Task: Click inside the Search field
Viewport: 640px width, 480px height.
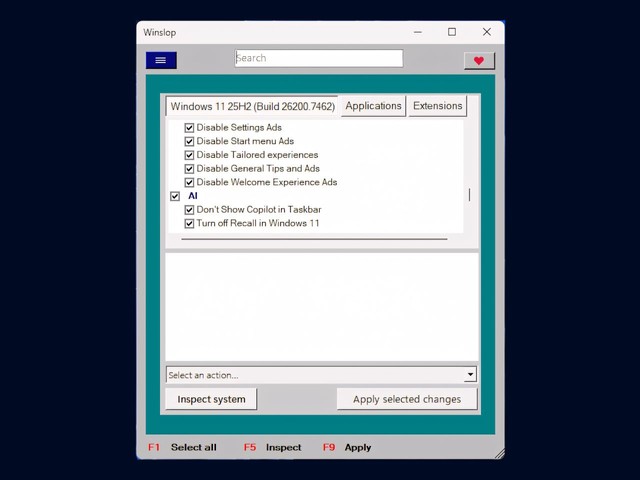Action: [x=319, y=58]
